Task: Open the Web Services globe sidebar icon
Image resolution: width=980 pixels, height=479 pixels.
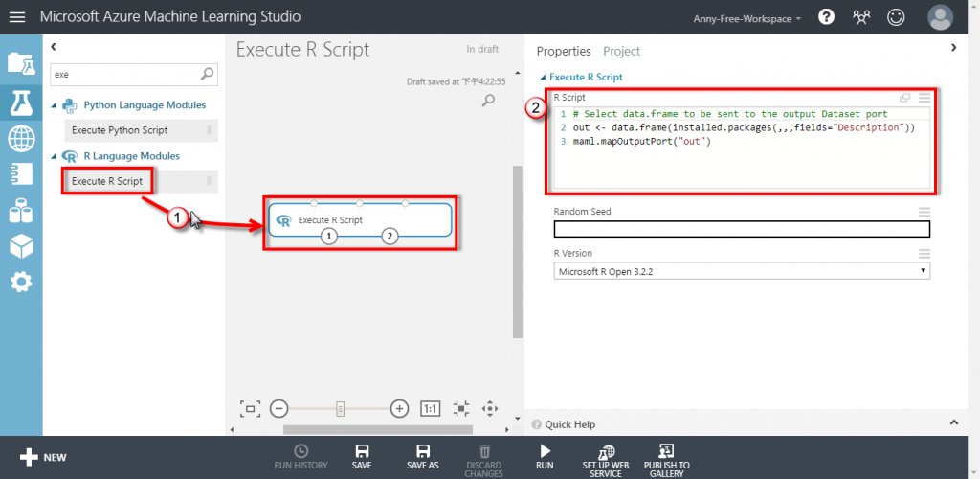Action: [x=21, y=139]
